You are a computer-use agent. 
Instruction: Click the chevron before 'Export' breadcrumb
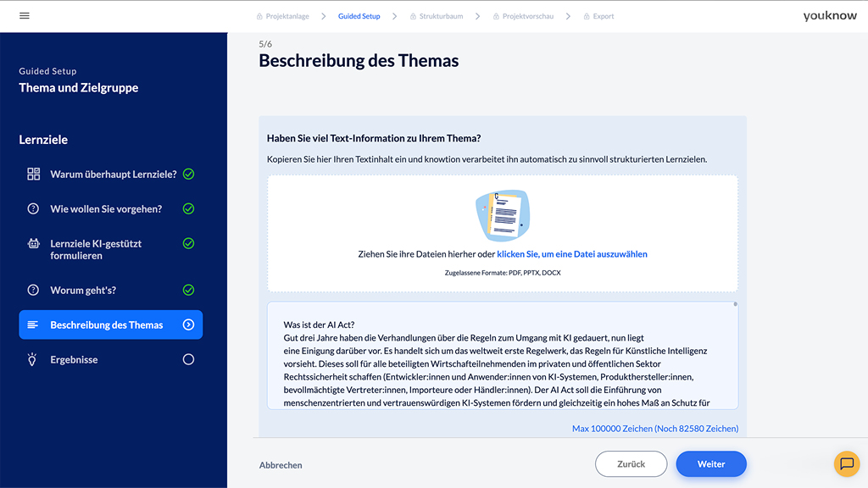tap(568, 15)
